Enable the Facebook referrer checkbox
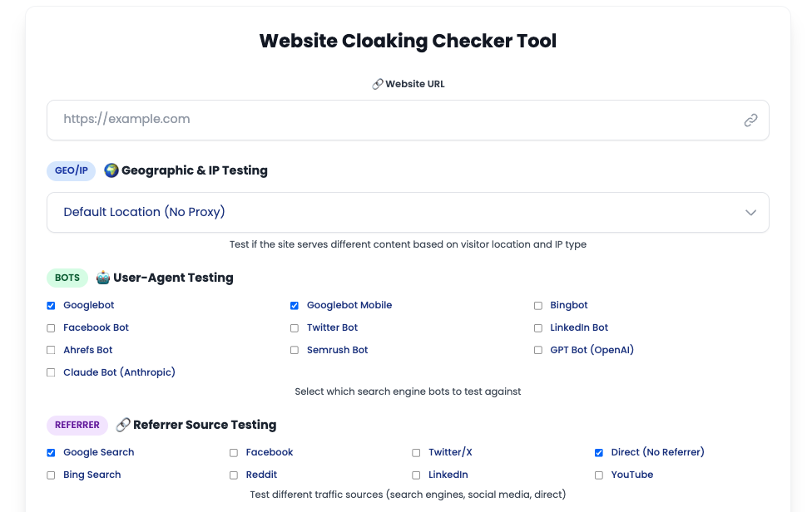 (x=234, y=452)
